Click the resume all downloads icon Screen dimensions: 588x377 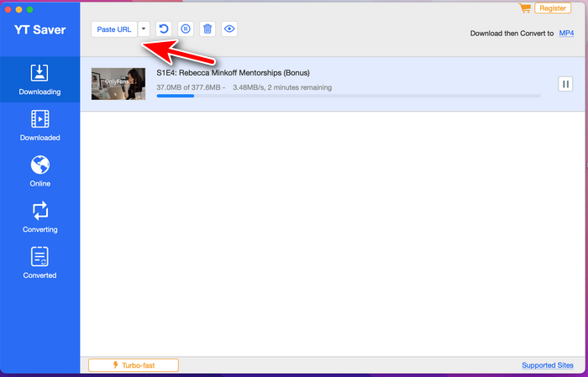164,29
